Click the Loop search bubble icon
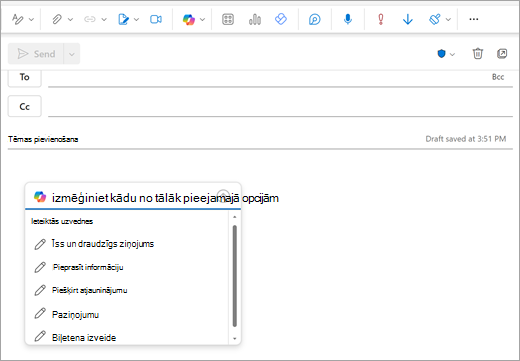The height and width of the screenshot is (361, 520). click(x=314, y=19)
